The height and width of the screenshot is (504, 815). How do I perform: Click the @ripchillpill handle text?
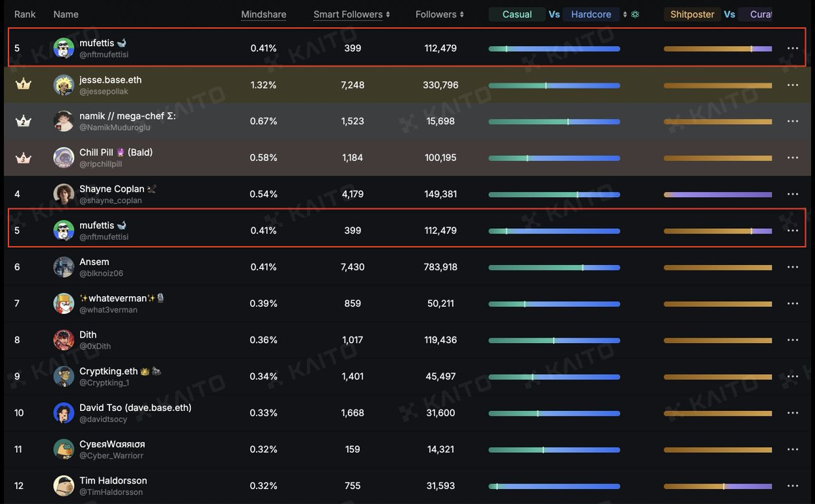click(101, 164)
